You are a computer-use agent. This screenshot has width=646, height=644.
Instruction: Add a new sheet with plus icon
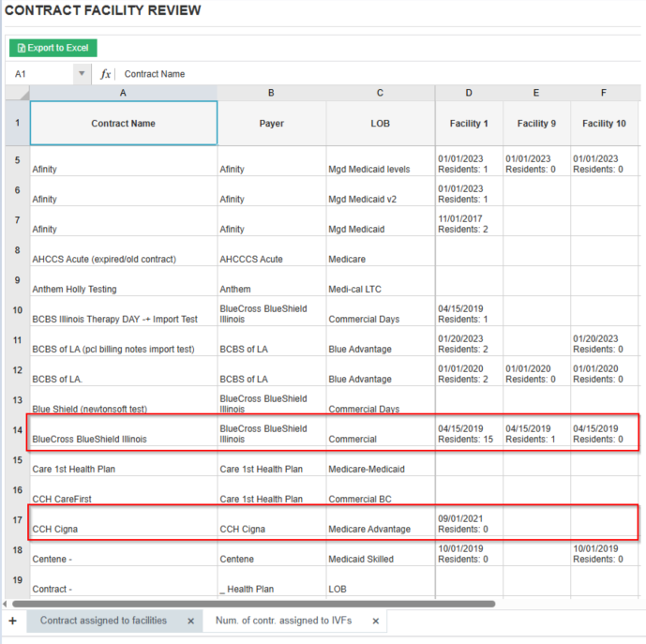tap(13, 621)
